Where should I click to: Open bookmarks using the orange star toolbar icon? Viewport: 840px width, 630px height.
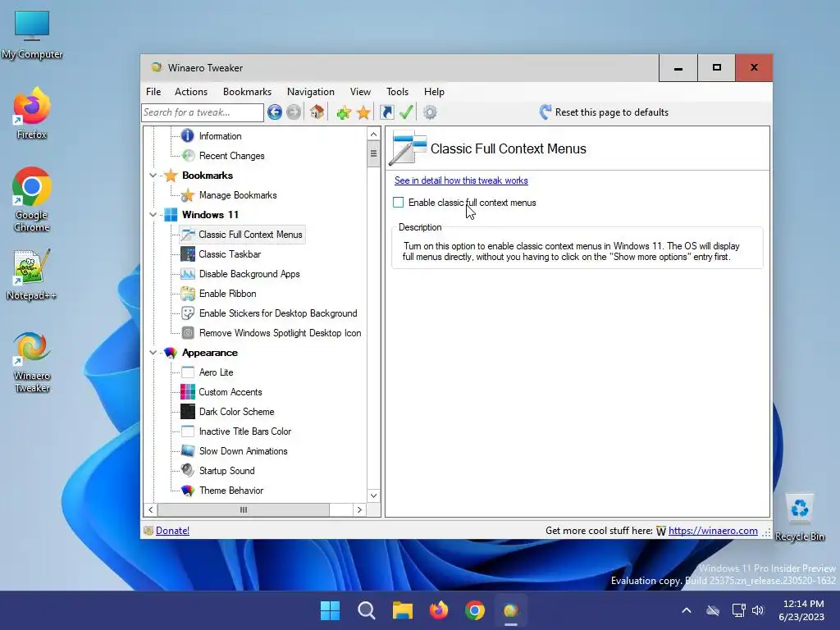point(363,112)
